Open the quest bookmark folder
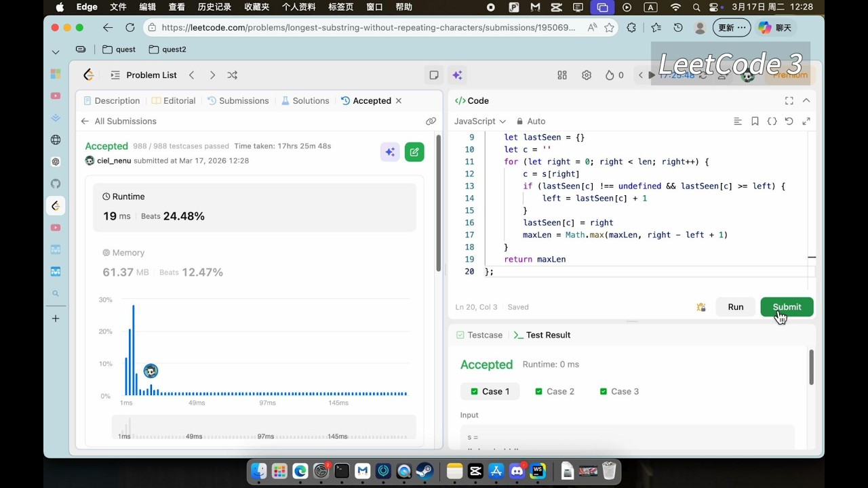 click(x=119, y=49)
